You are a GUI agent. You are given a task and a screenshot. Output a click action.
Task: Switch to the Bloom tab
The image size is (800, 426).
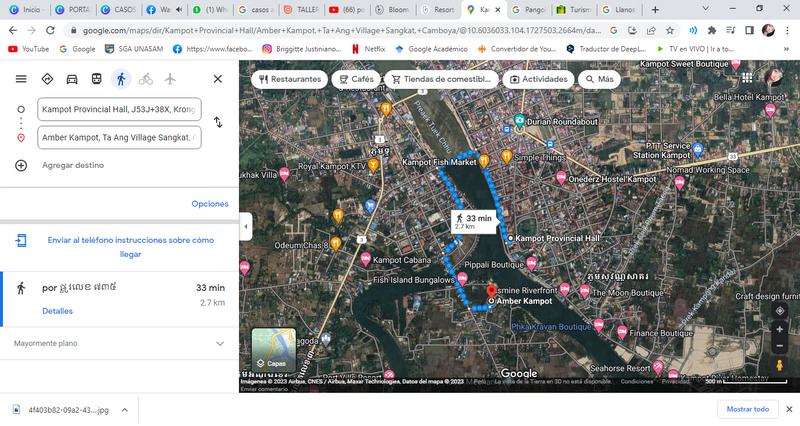[393, 9]
